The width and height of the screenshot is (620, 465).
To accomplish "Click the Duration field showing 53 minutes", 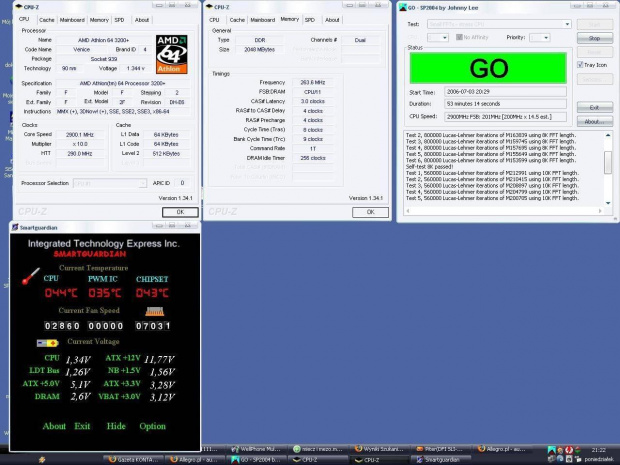I will pyautogui.click(x=505, y=104).
